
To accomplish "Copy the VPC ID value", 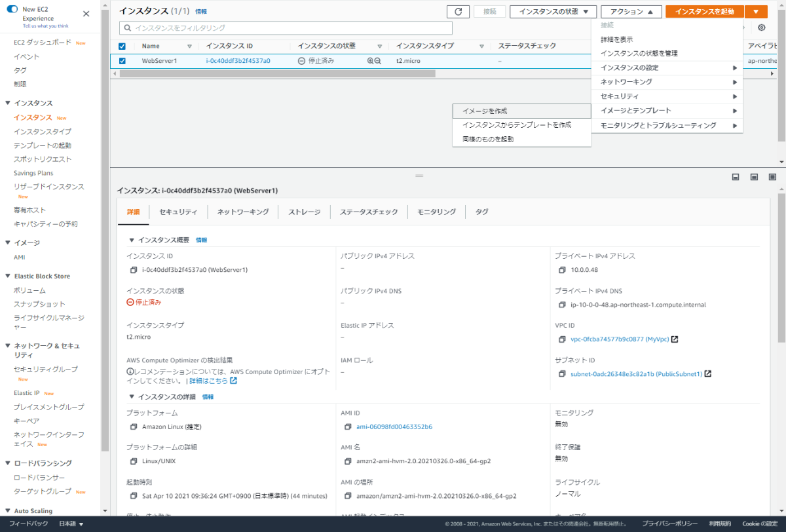I will click(x=562, y=339).
